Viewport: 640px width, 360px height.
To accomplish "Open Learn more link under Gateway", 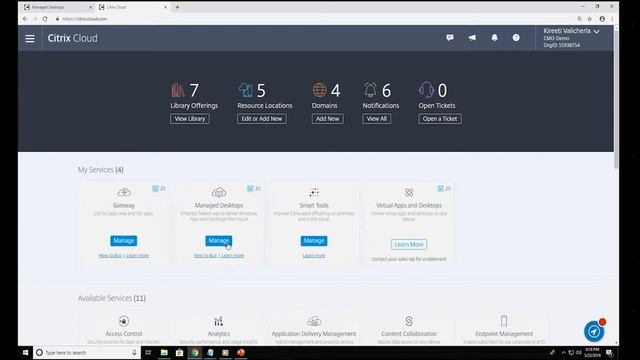I will pos(137,256).
